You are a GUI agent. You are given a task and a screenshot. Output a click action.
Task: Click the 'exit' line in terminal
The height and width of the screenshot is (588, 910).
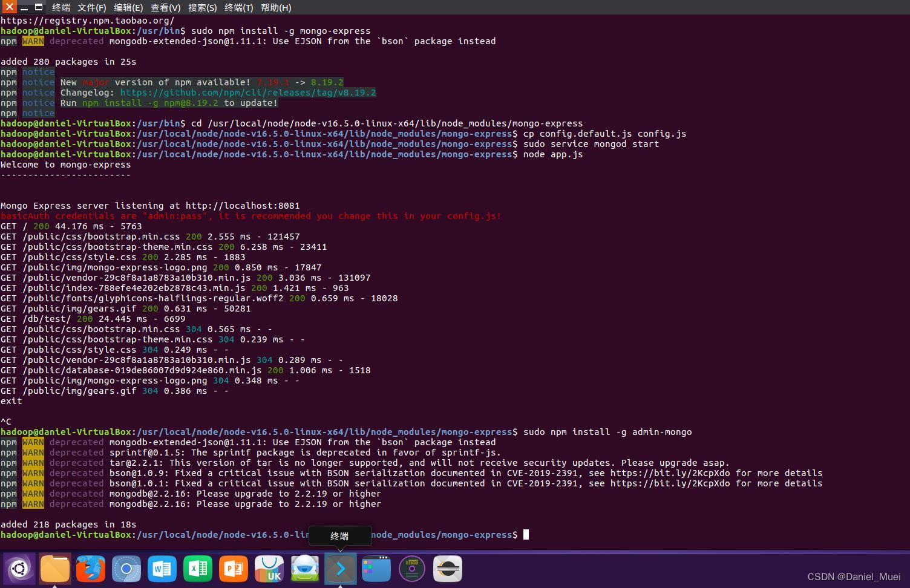pyautogui.click(x=11, y=401)
